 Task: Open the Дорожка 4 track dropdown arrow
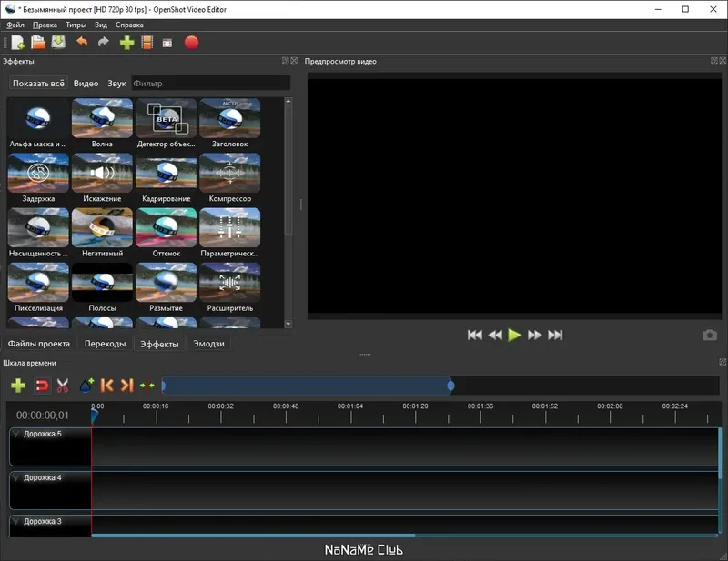(x=15, y=477)
